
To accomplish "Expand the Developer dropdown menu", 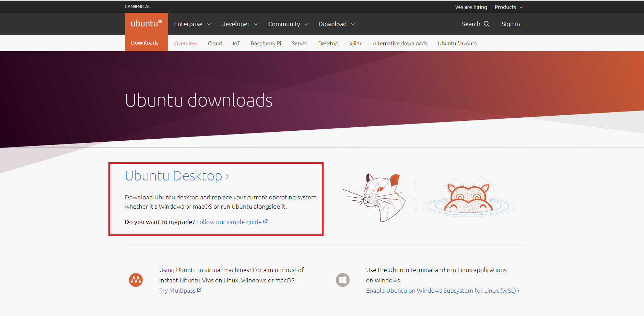I will pyautogui.click(x=239, y=24).
